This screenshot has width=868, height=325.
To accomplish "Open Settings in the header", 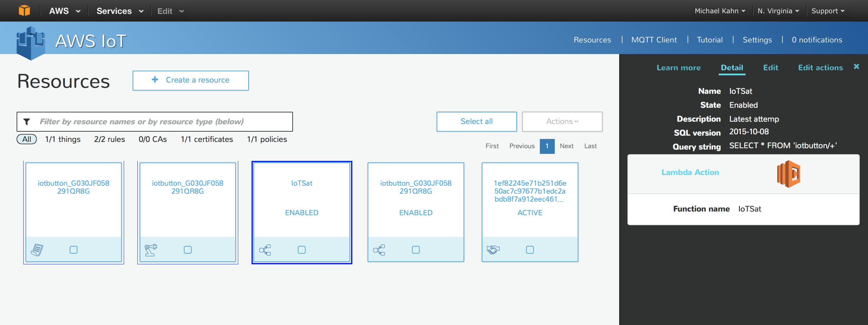I will tap(757, 40).
